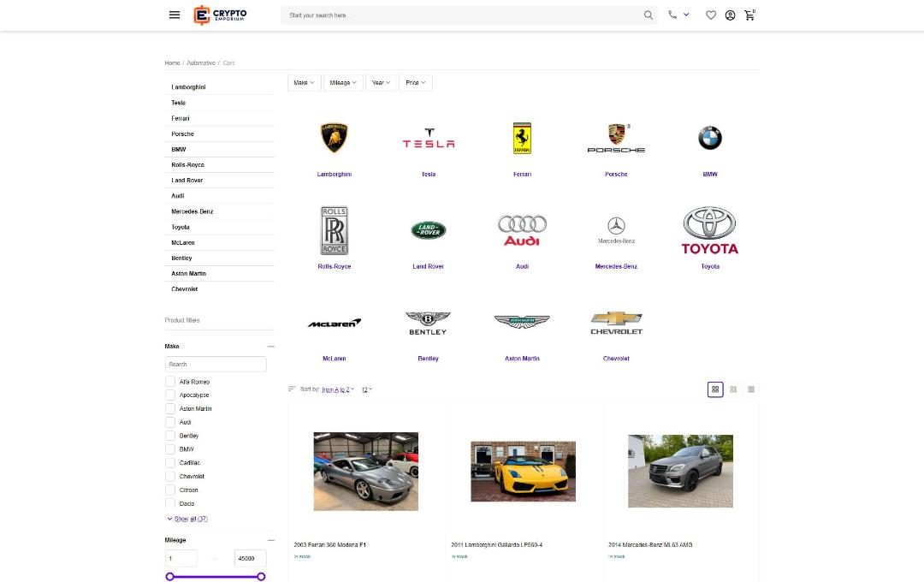The image size is (924, 582).
Task: Expand the phone dropdown chevron
Action: point(686,15)
